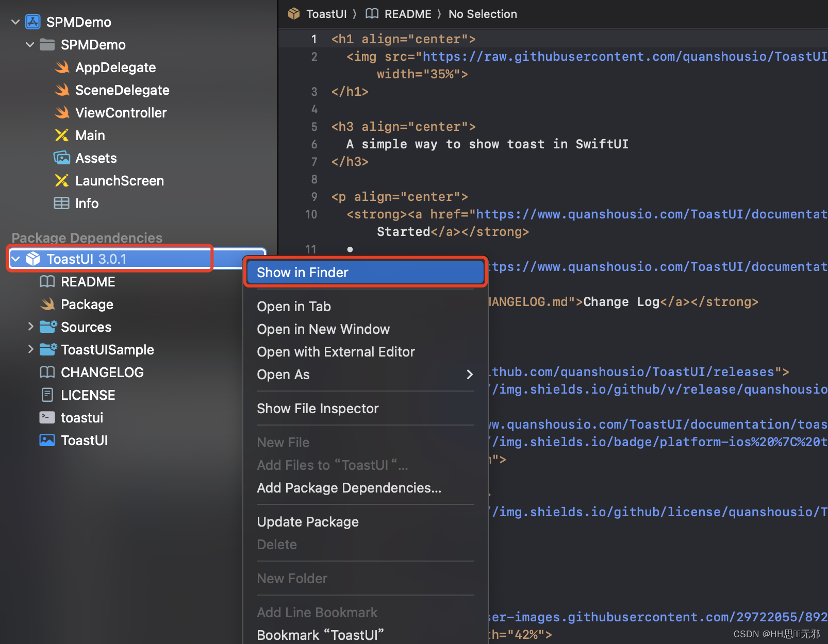
Task: Click the toastui terminal script icon
Action: [x=47, y=417]
